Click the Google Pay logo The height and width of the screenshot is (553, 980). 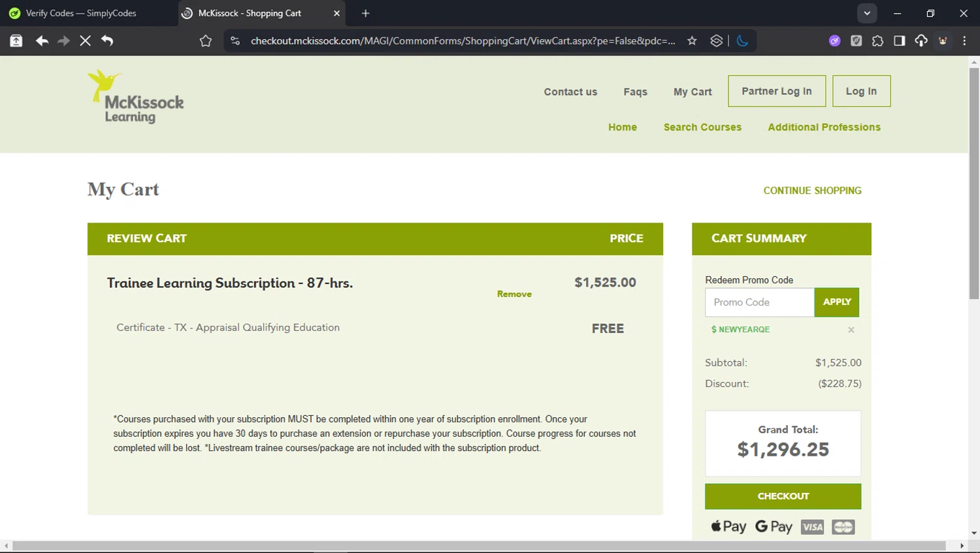pos(774,526)
